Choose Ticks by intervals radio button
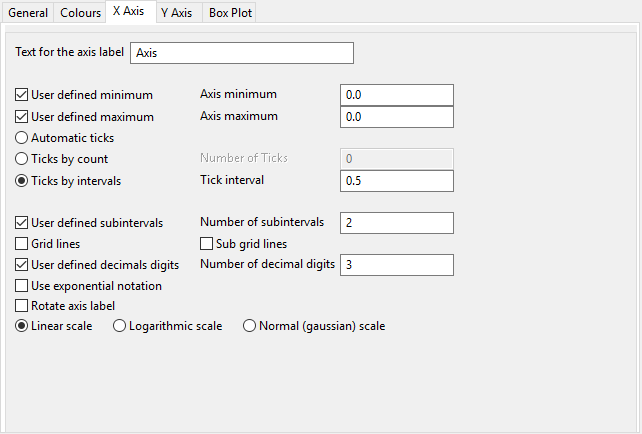 point(22,180)
